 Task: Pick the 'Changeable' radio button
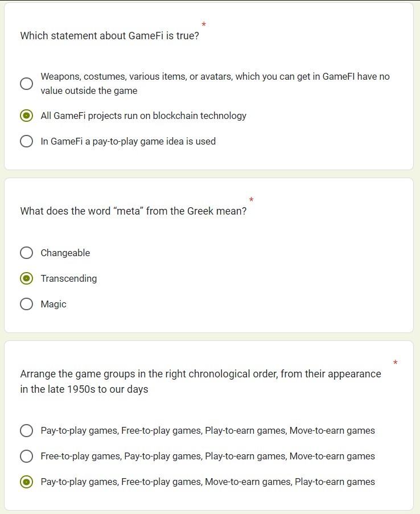point(26,253)
